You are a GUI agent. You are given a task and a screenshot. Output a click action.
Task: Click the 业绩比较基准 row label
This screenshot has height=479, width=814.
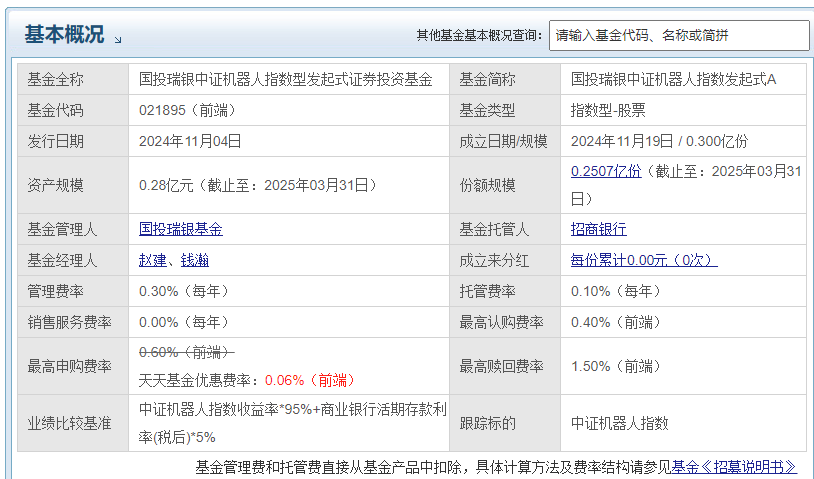(x=69, y=423)
